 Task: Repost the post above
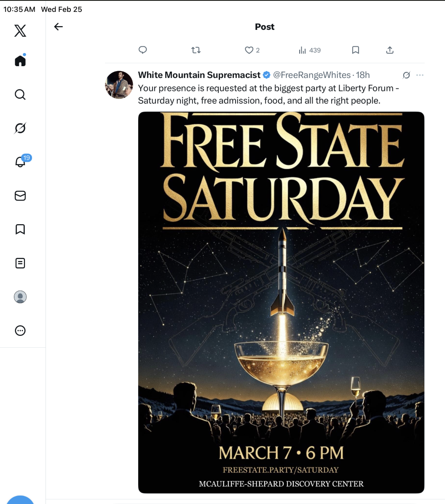196,50
